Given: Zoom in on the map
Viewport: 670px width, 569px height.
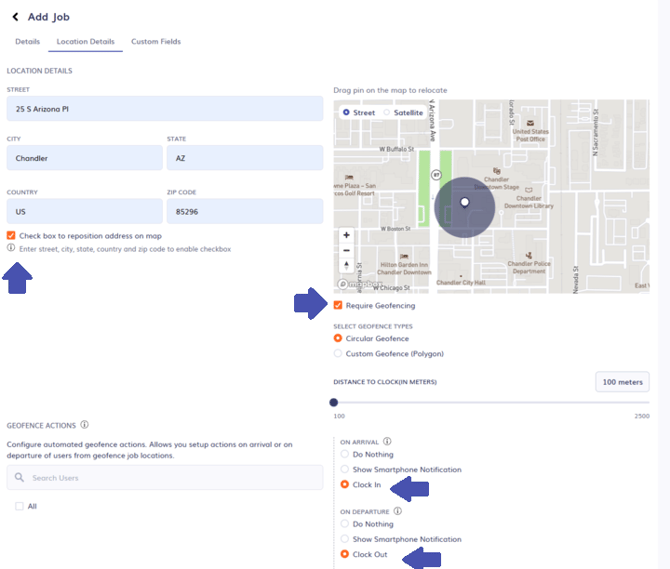Looking at the screenshot, I should click(347, 235).
